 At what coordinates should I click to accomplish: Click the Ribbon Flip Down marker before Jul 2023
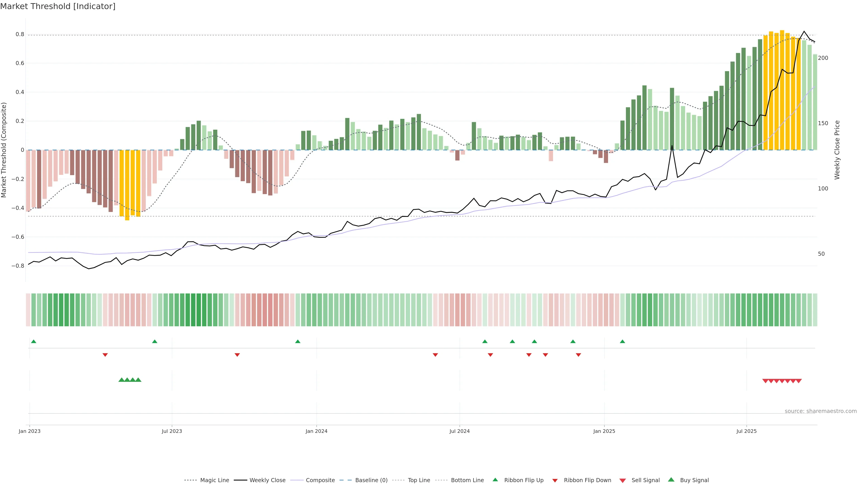[105, 355]
